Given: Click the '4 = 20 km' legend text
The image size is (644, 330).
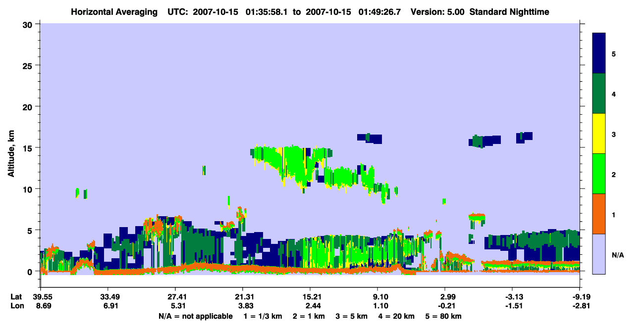Looking at the screenshot, I should (x=396, y=316).
